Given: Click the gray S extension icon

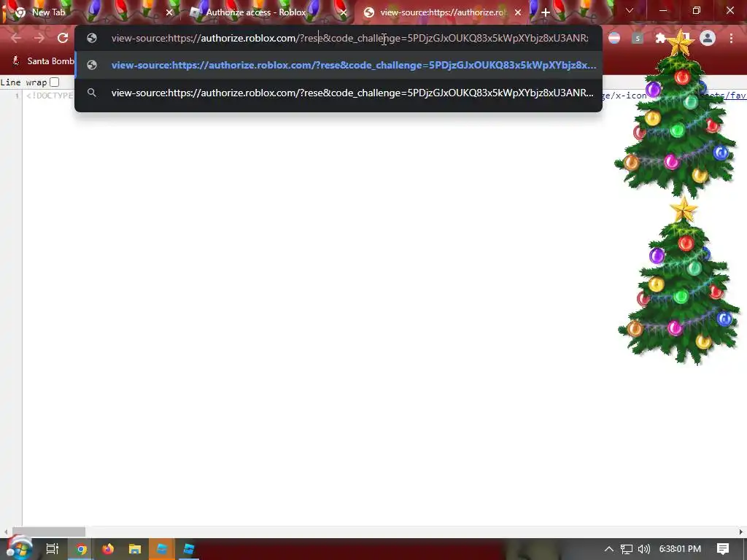Looking at the screenshot, I should (638, 38).
